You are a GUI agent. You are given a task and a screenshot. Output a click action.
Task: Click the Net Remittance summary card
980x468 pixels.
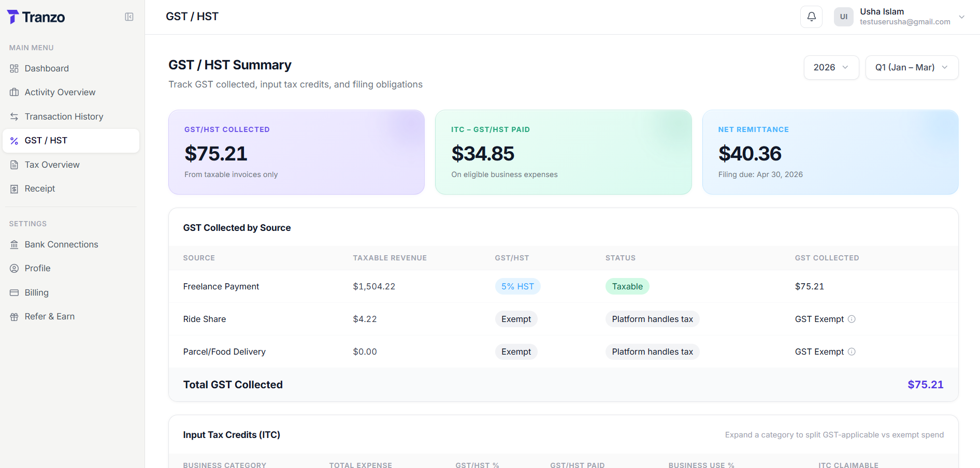[830, 152]
